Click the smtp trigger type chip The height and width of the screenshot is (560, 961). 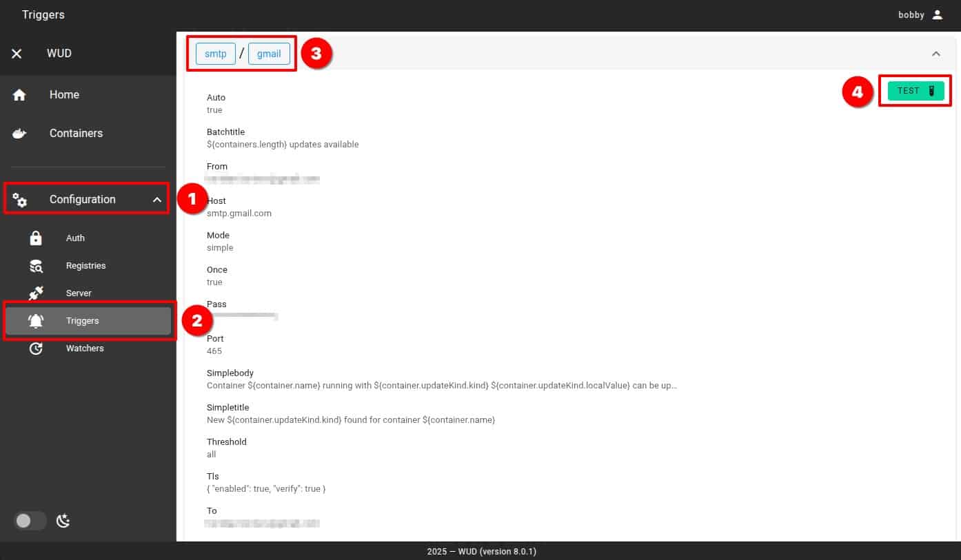tap(216, 54)
